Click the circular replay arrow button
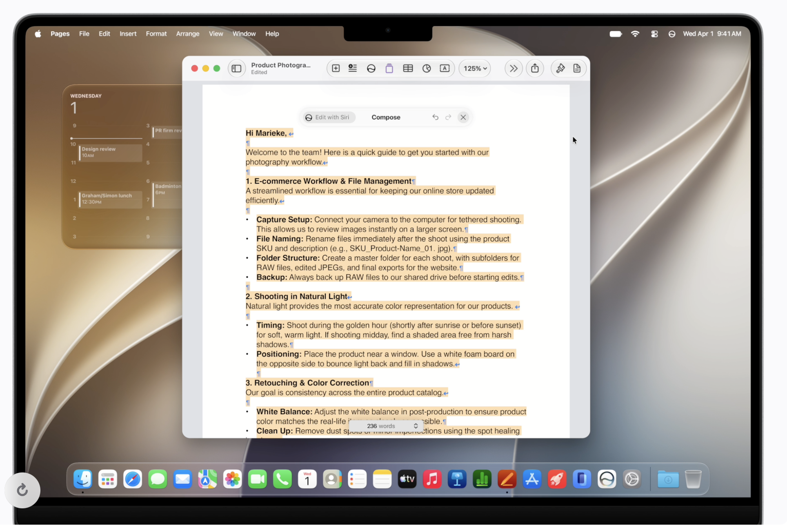Viewport: 787px width, 532px height. (22, 490)
